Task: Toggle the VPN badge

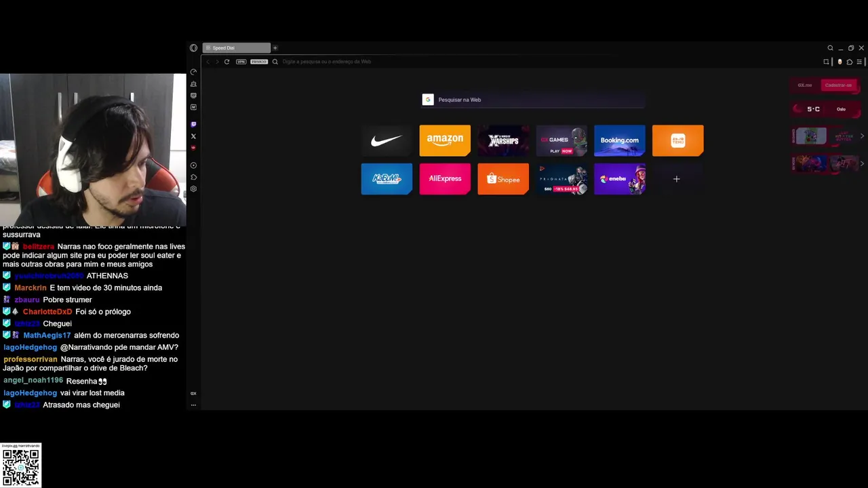Action: 241,62
